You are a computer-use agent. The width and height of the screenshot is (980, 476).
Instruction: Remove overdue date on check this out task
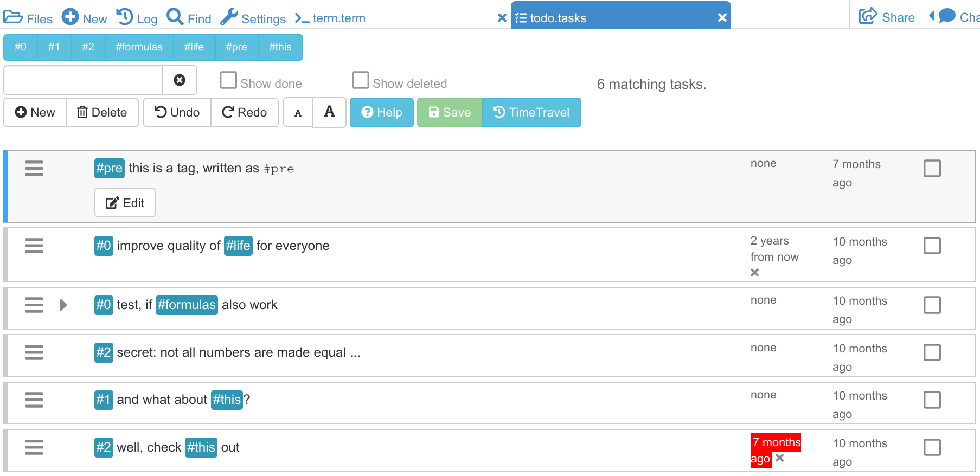(780, 458)
